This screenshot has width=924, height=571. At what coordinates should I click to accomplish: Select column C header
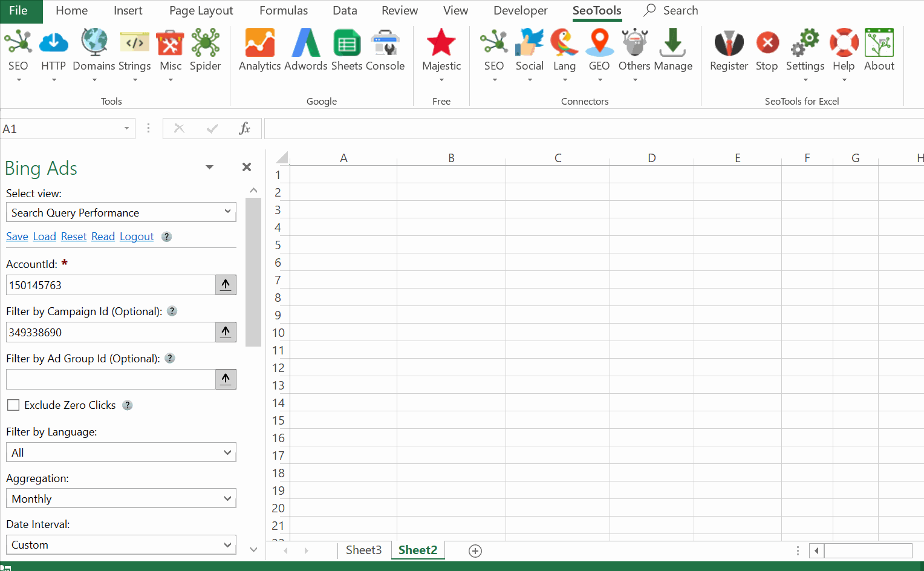[x=558, y=158]
